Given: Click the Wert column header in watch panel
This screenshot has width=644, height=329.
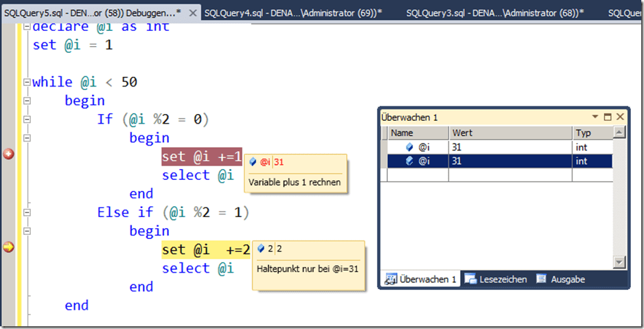Looking at the screenshot, I should (x=511, y=133).
